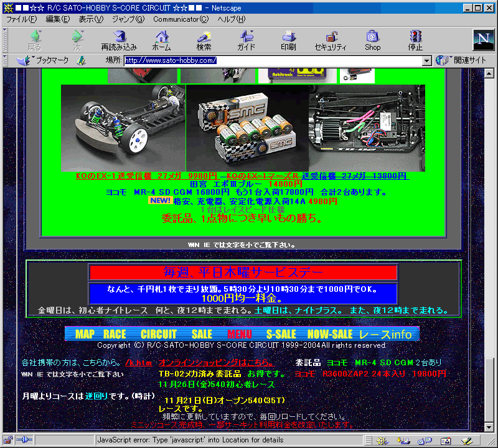Click the security lock icon in the status bar
The width and height of the screenshot is (498, 448).
pos(8,440)
